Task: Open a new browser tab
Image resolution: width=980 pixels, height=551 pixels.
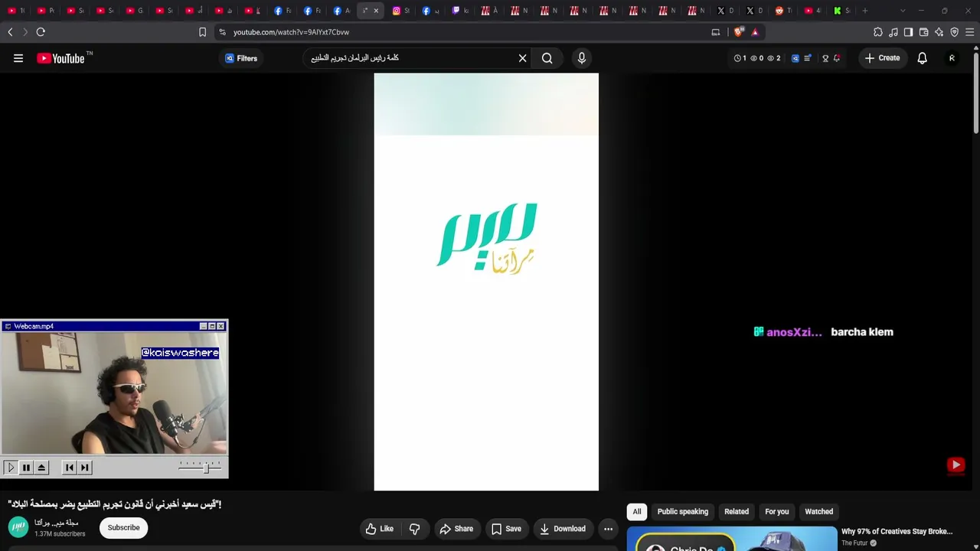Action: click(865, 11)
